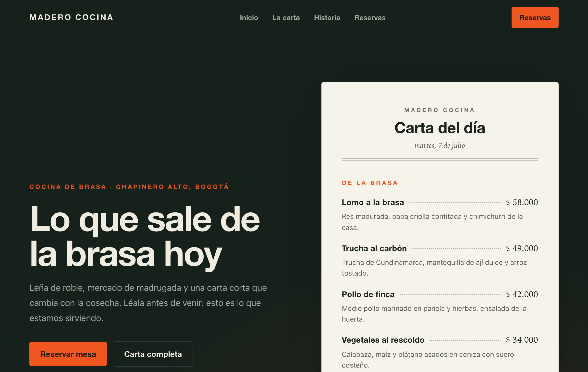The height and width of the screenshot is (372, 588).
Task: Click the $ 34.000 price
Action: pyautogui.click(x=522, y=340)
